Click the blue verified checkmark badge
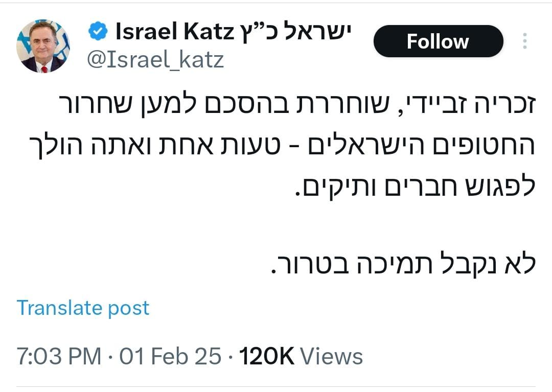The image size is (552, 392). 98,32
